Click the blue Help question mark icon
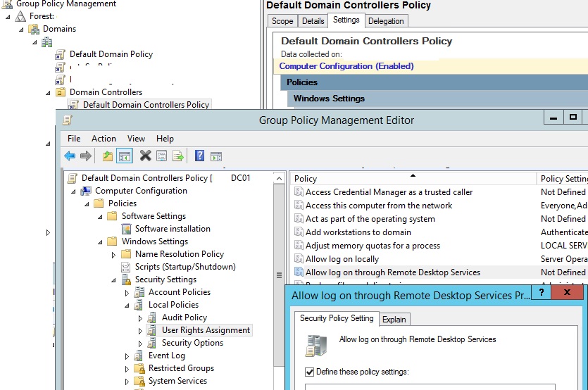588x390 pixels. [x=199, y=156]
